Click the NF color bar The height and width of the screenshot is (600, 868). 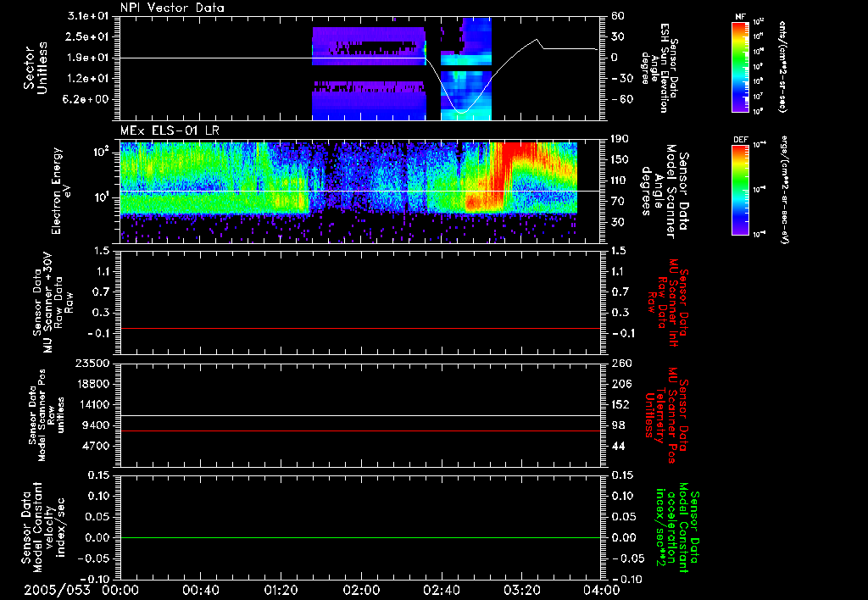coord(741,67)
